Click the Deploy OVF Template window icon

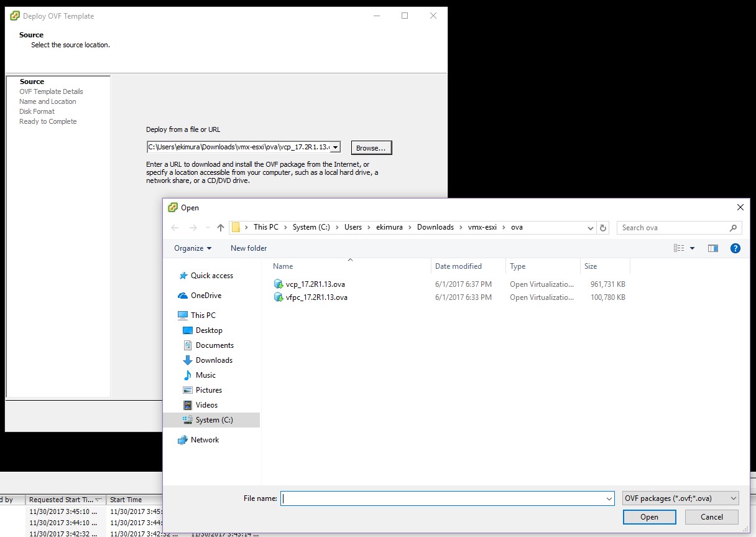pos(14,16)
